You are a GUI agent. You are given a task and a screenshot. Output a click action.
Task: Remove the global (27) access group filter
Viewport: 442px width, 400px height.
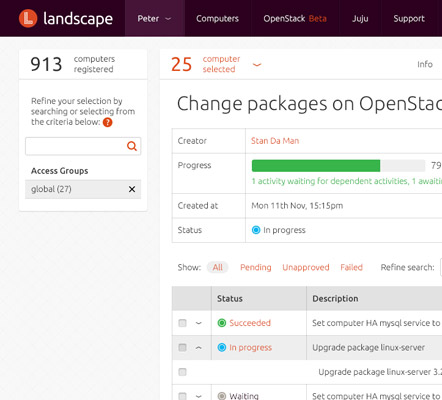132,189
